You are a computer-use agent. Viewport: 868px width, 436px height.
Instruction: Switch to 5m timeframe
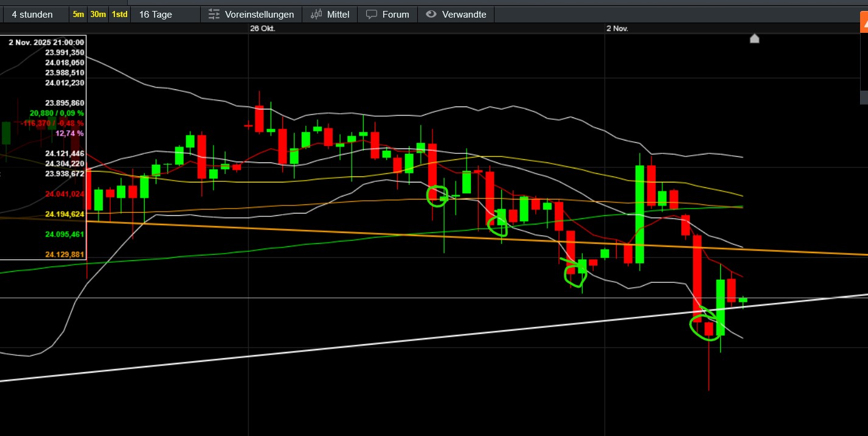[78, 14]
